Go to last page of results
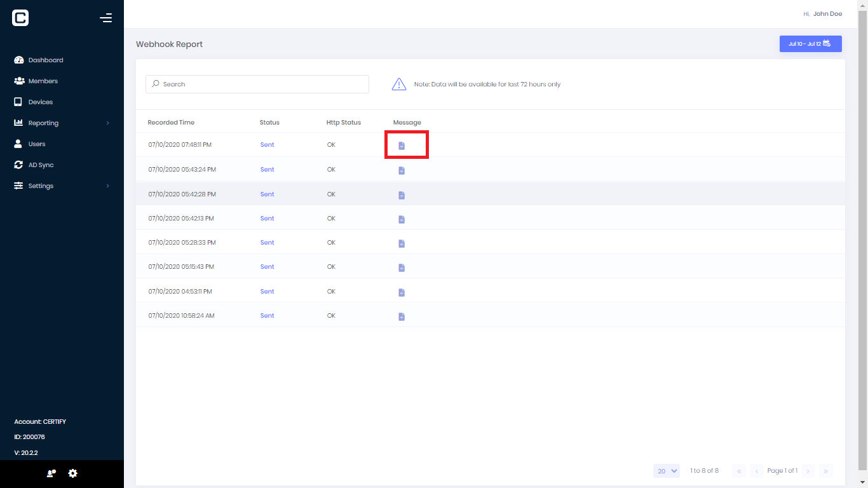This screenshot has width=868, height=488. click(x=825, y=471)
